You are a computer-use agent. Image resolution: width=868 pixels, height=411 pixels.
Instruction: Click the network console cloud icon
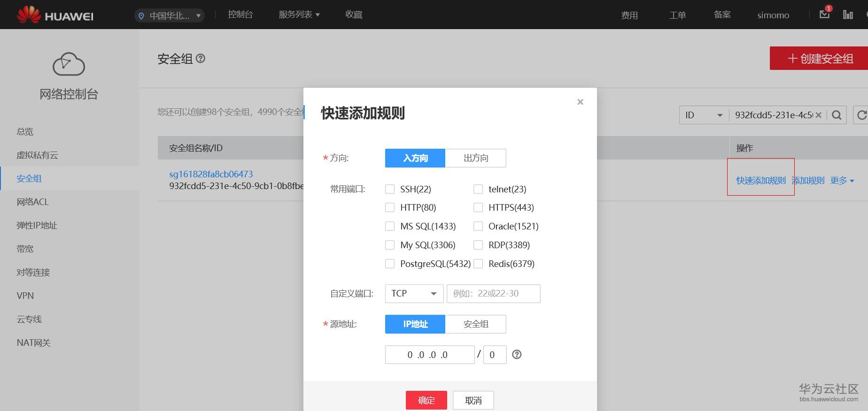pyautogui.click(x=69, y=64)
